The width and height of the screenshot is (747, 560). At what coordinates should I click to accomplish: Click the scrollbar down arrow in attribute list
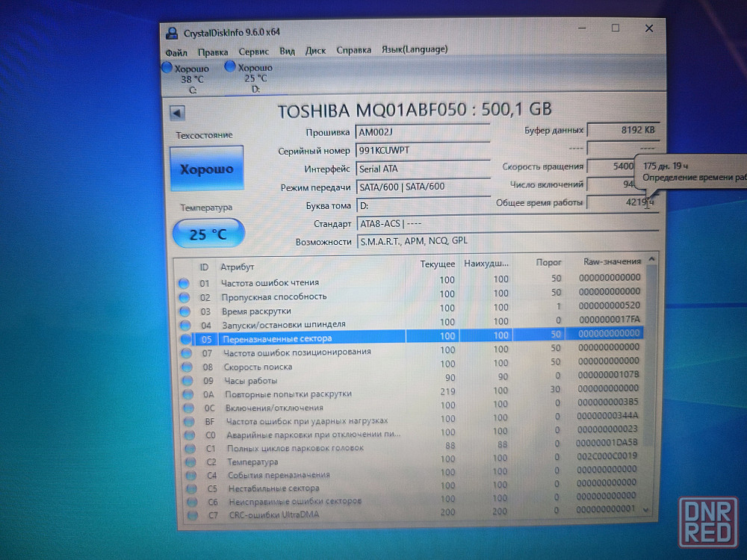pos(646,509)
